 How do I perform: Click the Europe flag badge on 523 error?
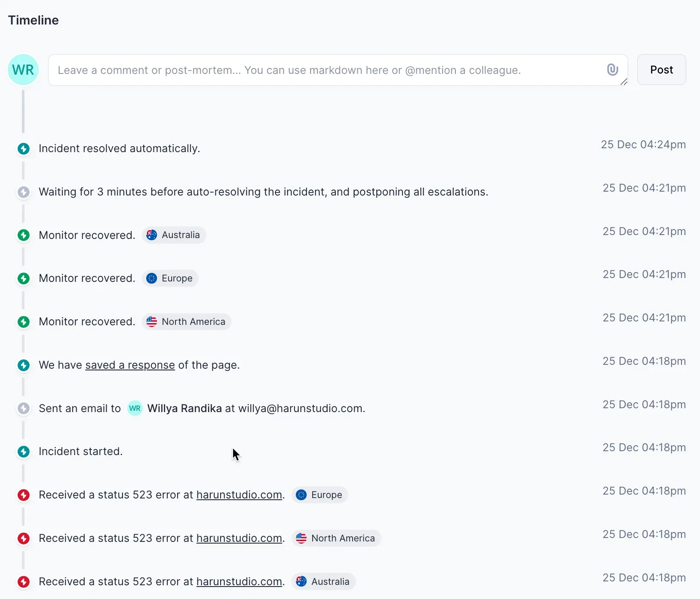coord(320,495)
